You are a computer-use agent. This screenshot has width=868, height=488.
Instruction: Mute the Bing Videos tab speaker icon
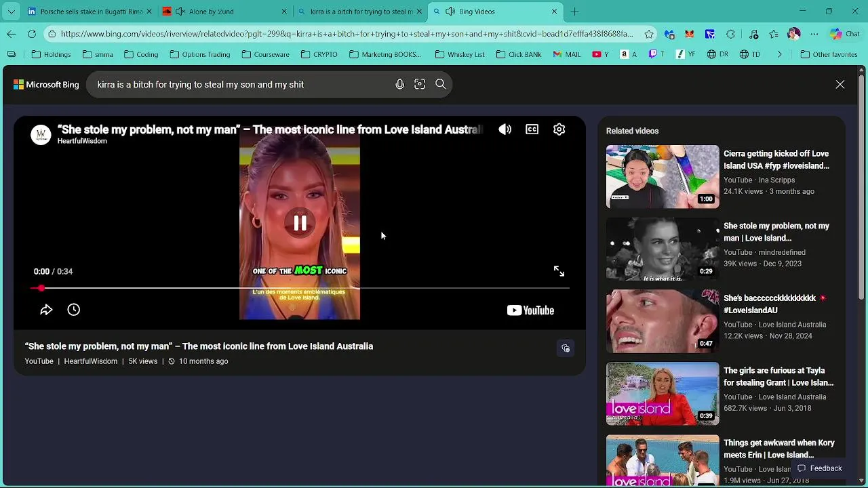tap(450, 12)
